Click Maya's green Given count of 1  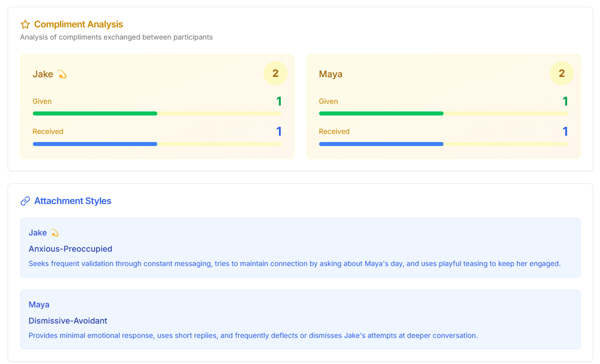565,102
